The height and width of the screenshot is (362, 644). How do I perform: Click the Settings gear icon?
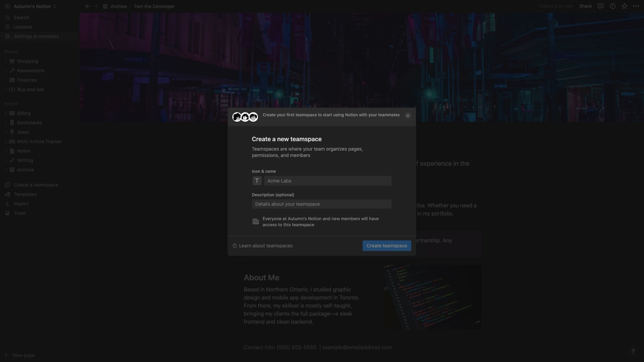pos(7,36)
